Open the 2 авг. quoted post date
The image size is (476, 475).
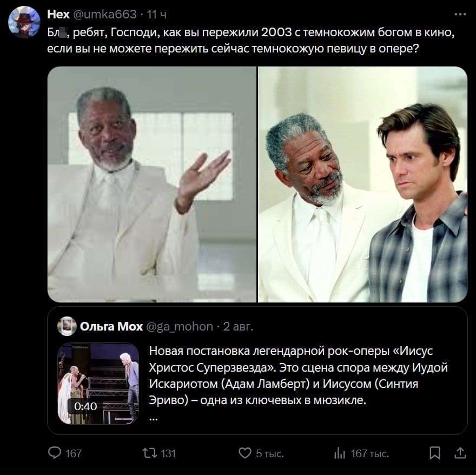[x=238, y=326]
